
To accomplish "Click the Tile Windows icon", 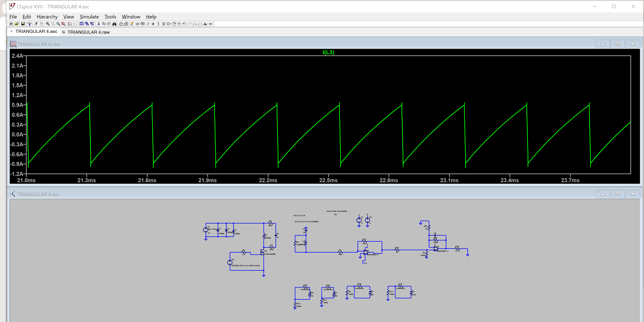I will [82, 24].
